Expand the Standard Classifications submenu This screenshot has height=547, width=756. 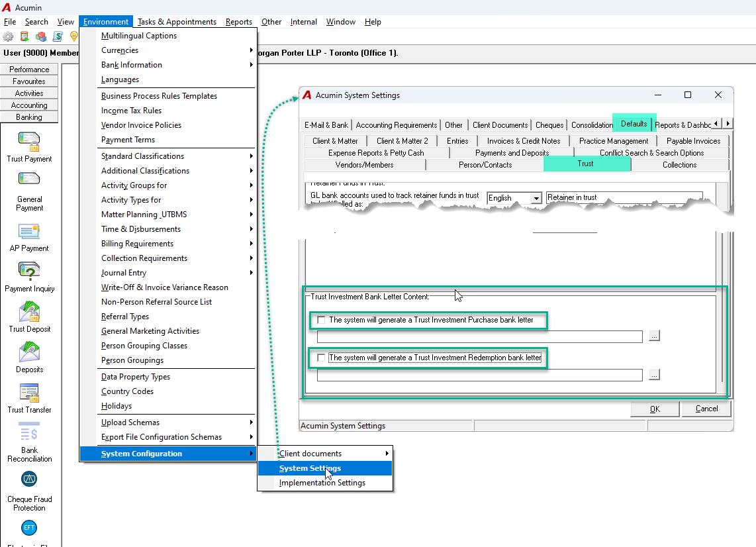(177, 156)
